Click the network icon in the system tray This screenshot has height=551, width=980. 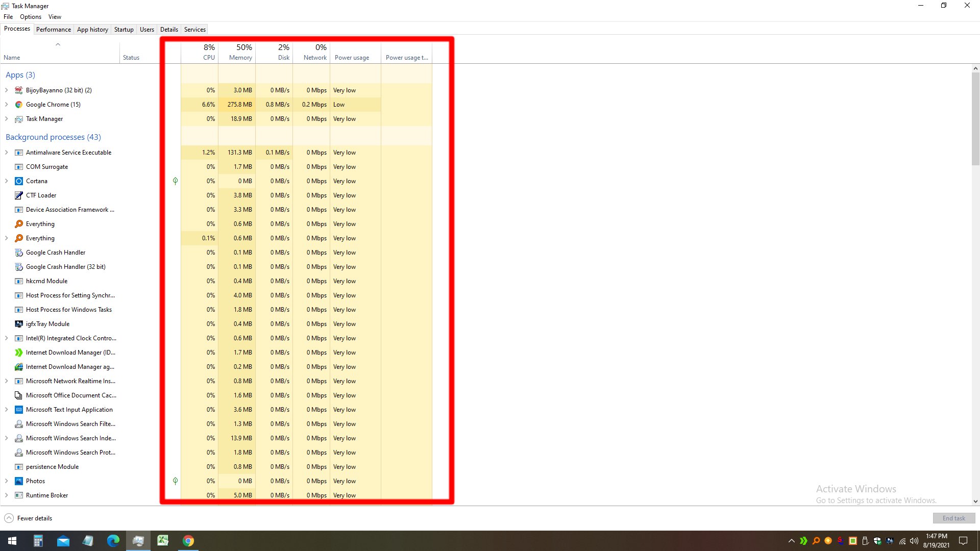tap(901, 540)
